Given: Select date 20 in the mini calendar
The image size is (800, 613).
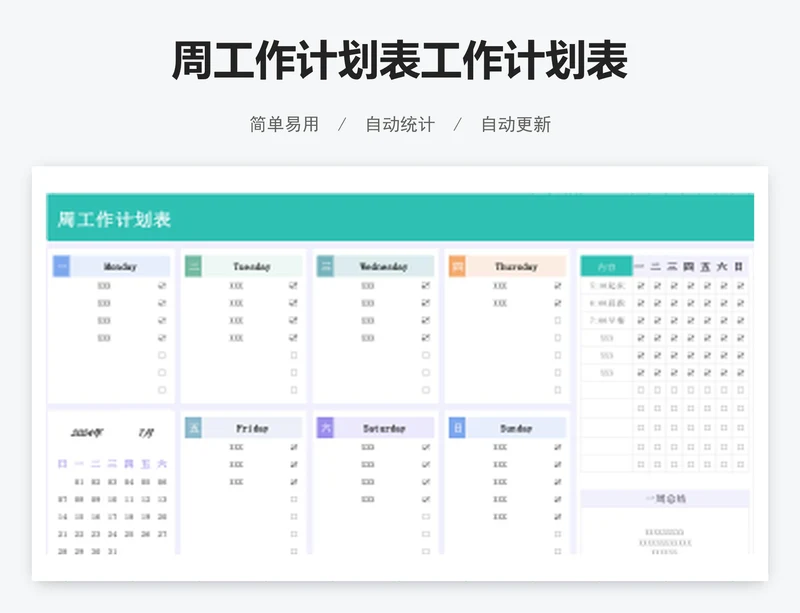Looking at the screenshot, I should [x=162, y=517].
